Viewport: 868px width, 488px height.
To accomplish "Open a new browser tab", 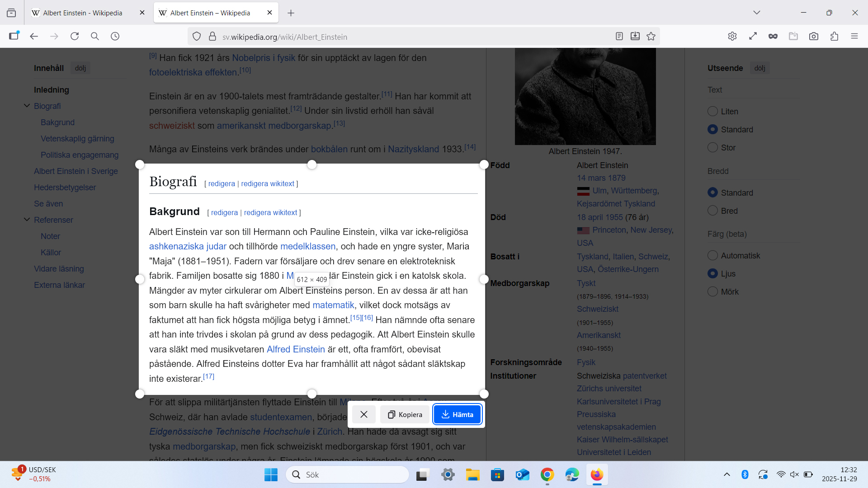I will 291,13.
